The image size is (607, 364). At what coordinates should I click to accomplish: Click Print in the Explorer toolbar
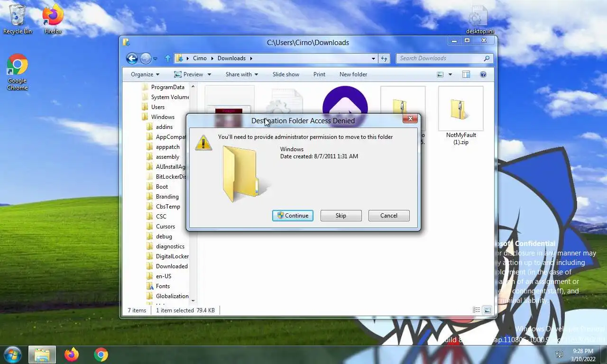pyautogui.click(x=319, y=74)
